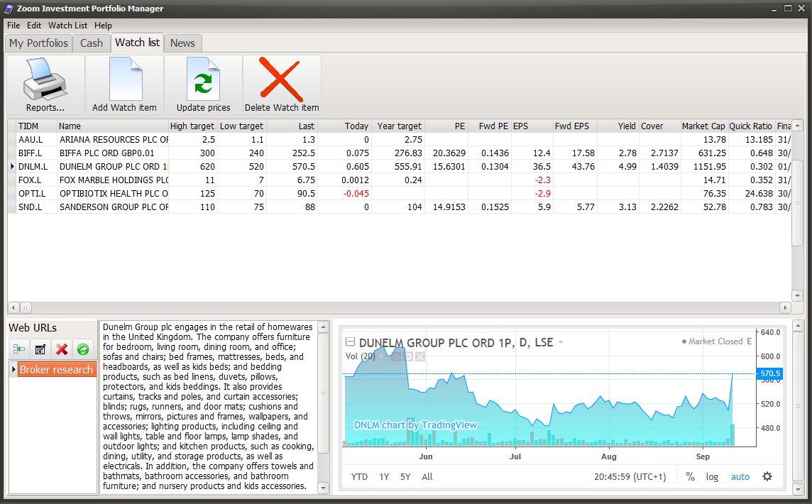Click the description text scroll down arrow
Screen dimensions: 812x504
point(323,488)
